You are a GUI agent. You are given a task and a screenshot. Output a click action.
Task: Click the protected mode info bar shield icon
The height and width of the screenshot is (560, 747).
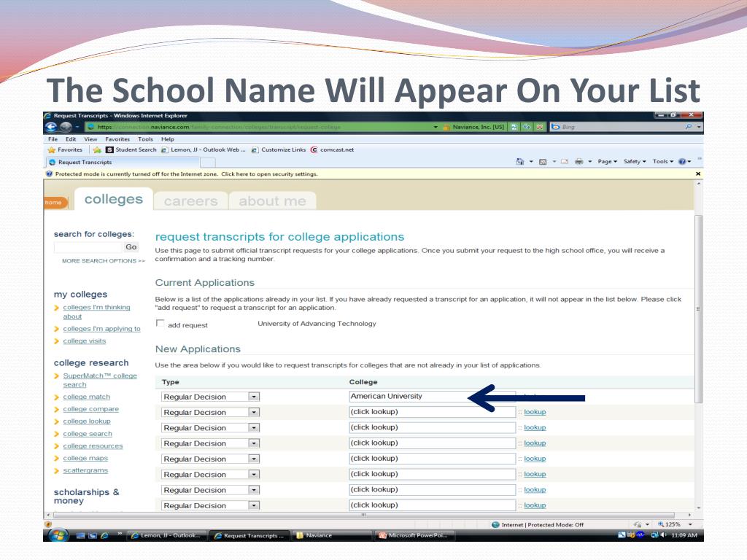[49, 174]
